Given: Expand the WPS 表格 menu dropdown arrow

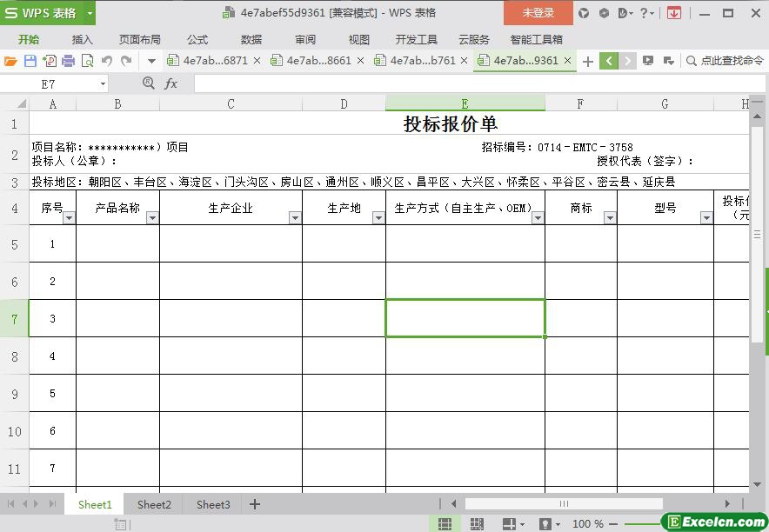Looking at the screenshot, I should [x=90, y=13].
